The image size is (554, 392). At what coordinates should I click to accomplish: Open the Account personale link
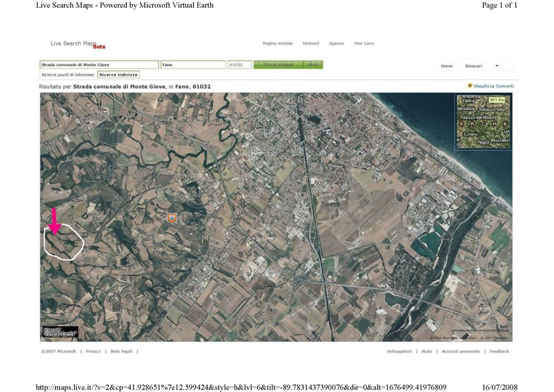(461, 351)
